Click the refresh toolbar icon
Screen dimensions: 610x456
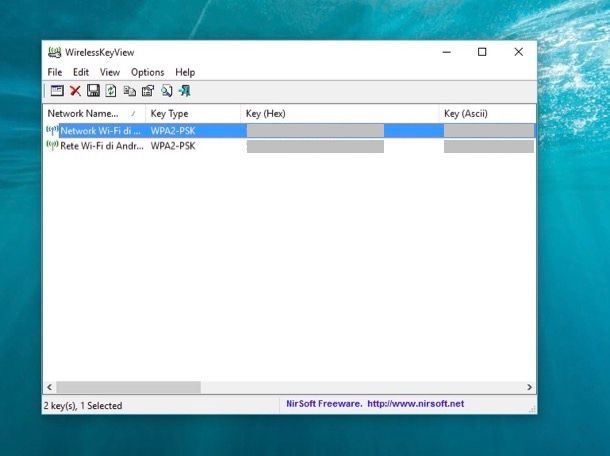point(111,91)
